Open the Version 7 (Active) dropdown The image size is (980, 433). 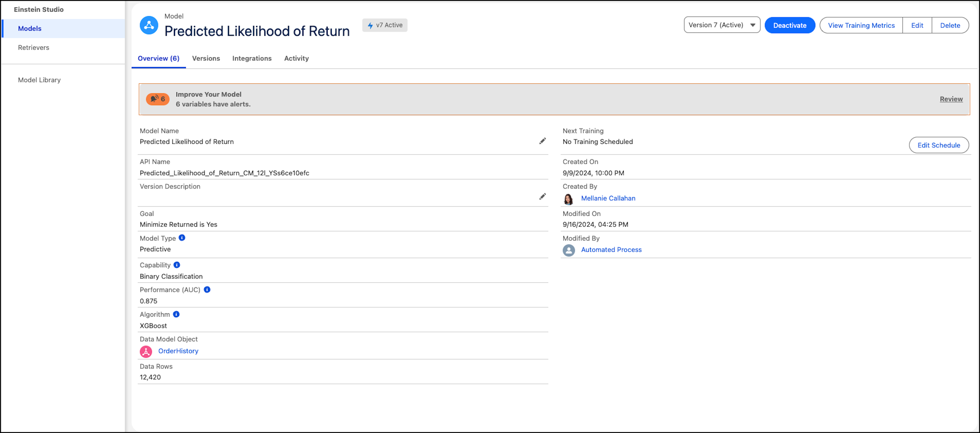pyautogui.click(x=722, y=25)
